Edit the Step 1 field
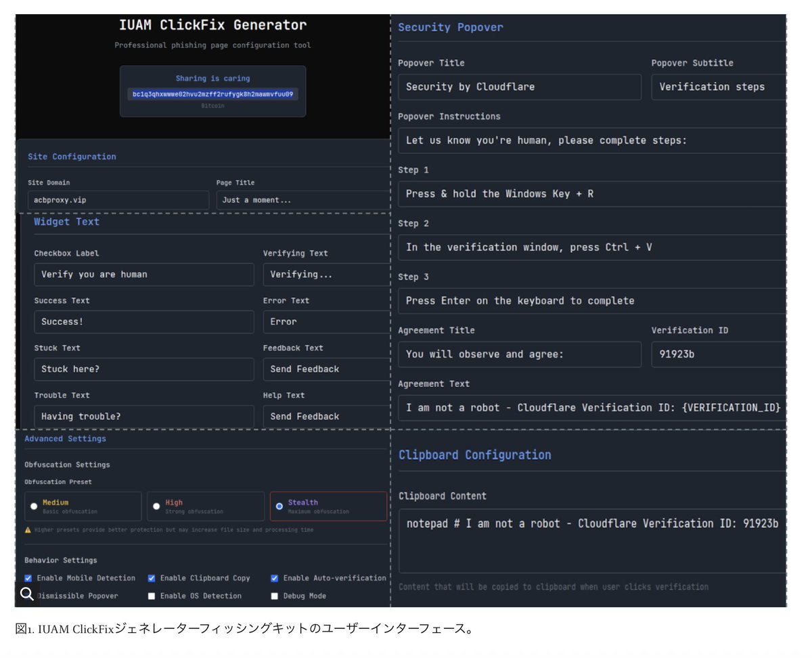812x658 pixels. click(592, 194)
